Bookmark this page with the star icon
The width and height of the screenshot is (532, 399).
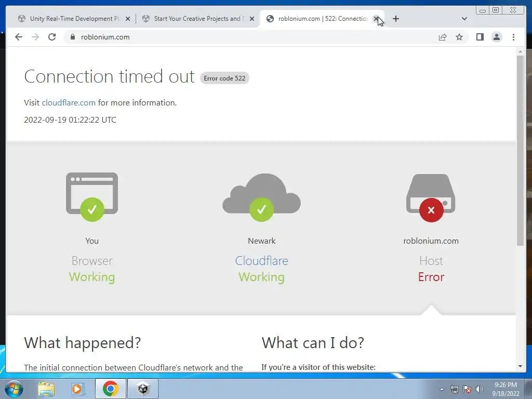pyautogui.click(x=459, y=37)
